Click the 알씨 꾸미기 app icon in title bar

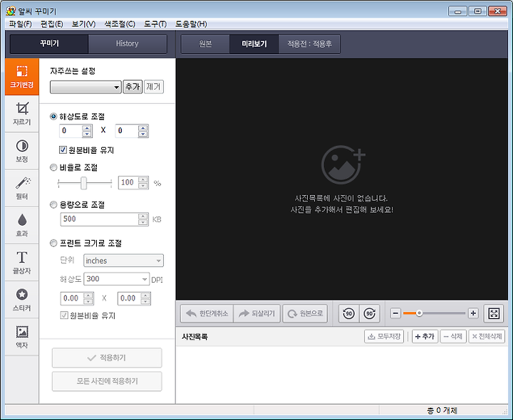pyautogui.click(x=11, y=11)
